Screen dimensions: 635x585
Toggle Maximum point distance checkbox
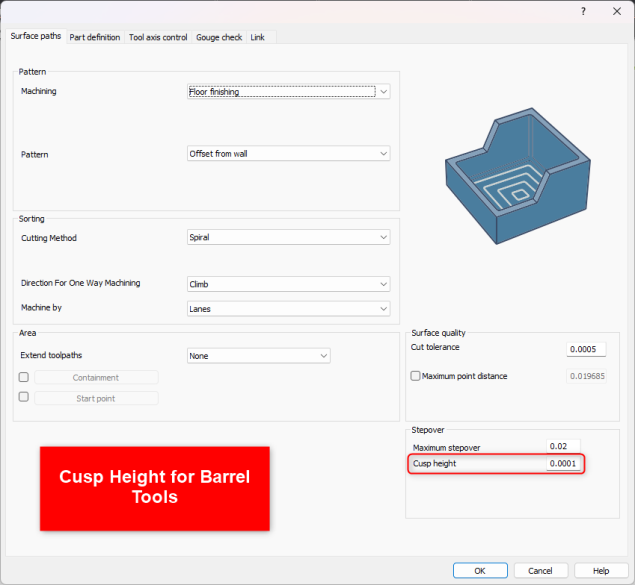[416, 376]
